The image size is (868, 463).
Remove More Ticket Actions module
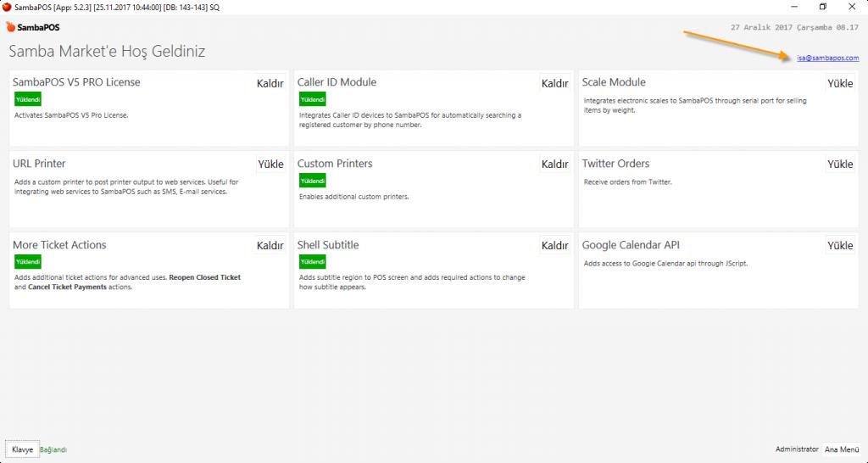(x=270, y=246)
